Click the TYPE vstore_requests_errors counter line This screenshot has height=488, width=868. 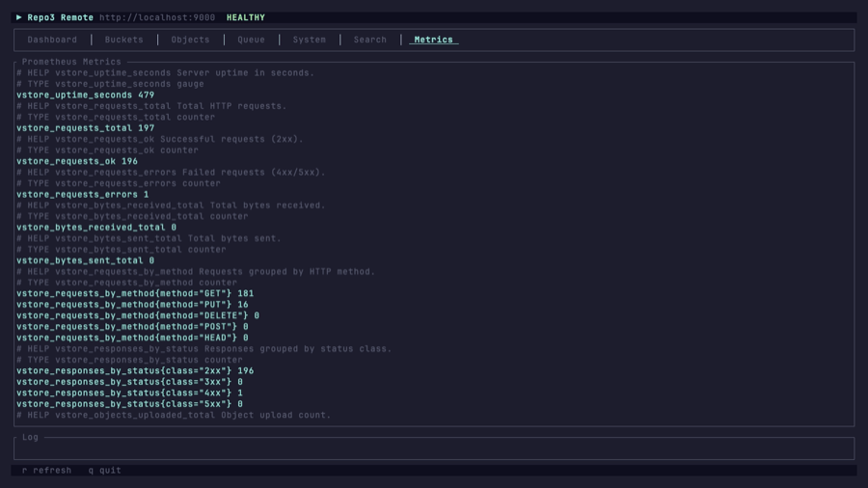click(119, 183)
